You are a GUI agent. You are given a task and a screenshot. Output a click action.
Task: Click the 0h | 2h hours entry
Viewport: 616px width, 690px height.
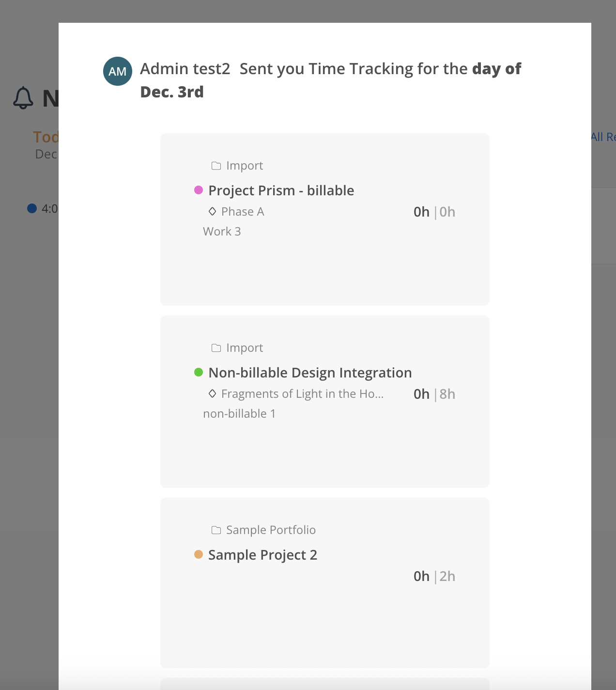[434, 576]
